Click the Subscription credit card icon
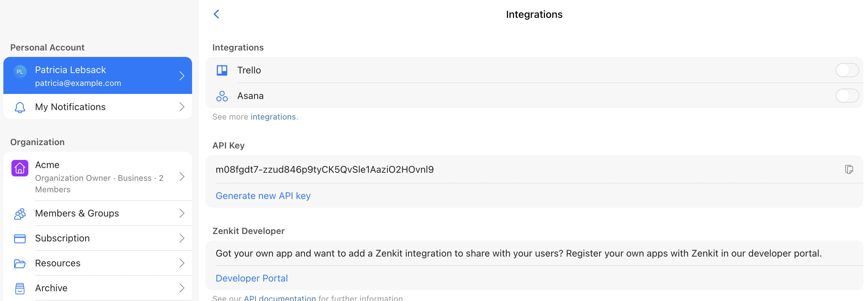The width and height of the screenshot is (868, 301). (x=20, y=239)
